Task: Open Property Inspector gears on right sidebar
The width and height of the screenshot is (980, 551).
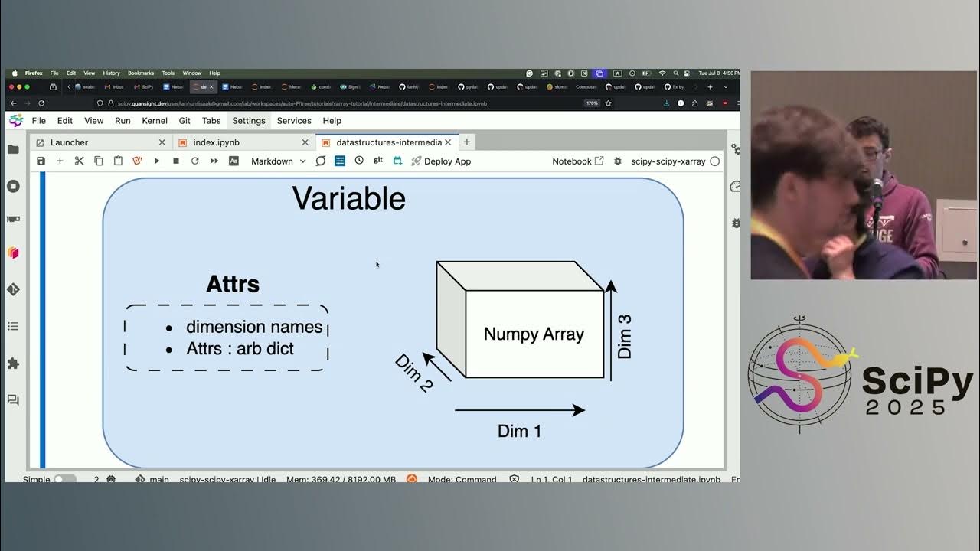Action: pos(736,149)
